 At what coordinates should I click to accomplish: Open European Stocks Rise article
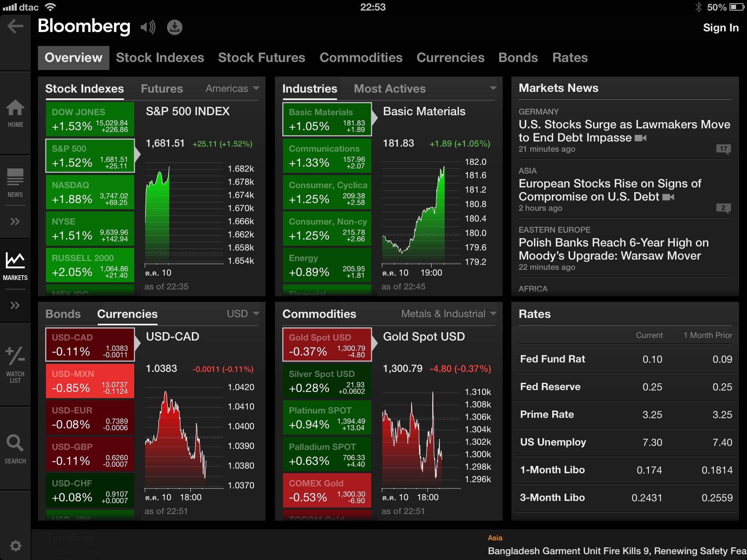pos(610,190)
